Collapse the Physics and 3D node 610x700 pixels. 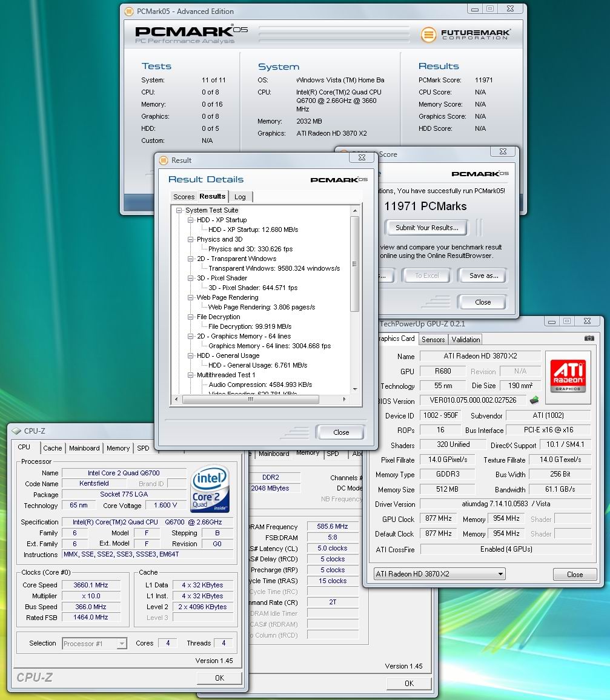coord(191,239)
